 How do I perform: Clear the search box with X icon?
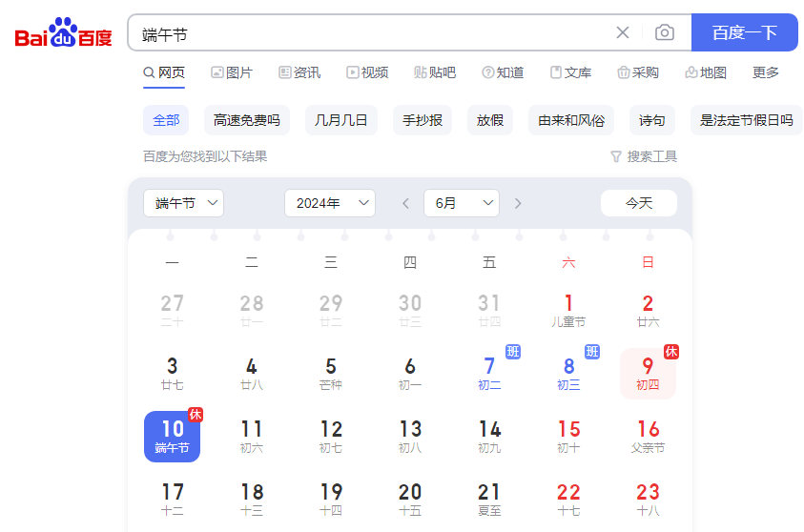[x=623, y=32]
